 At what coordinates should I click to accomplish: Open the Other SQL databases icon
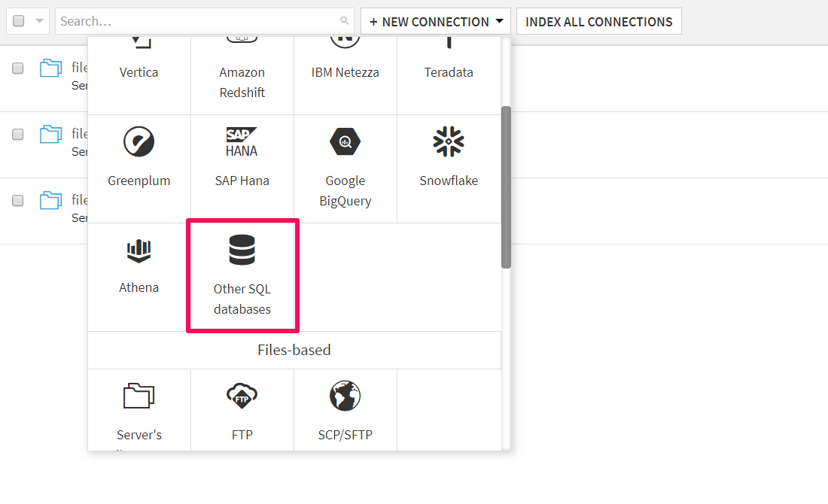point(242,250)
